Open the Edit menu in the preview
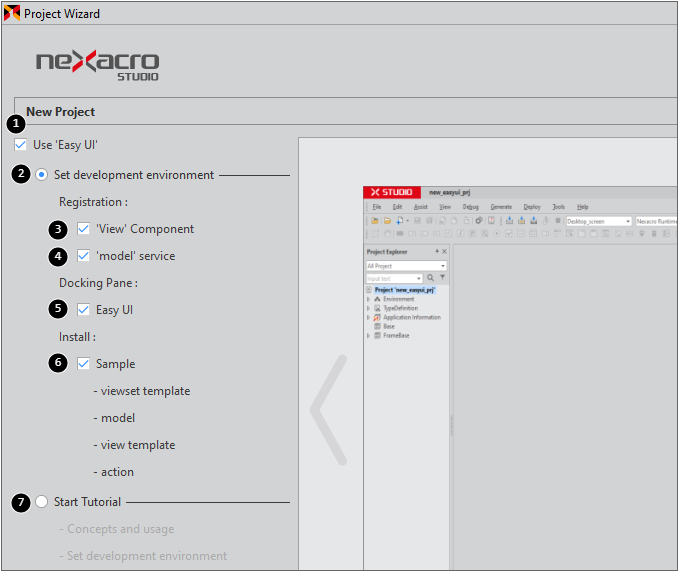678x571 pixels. (x=397, y=207)
